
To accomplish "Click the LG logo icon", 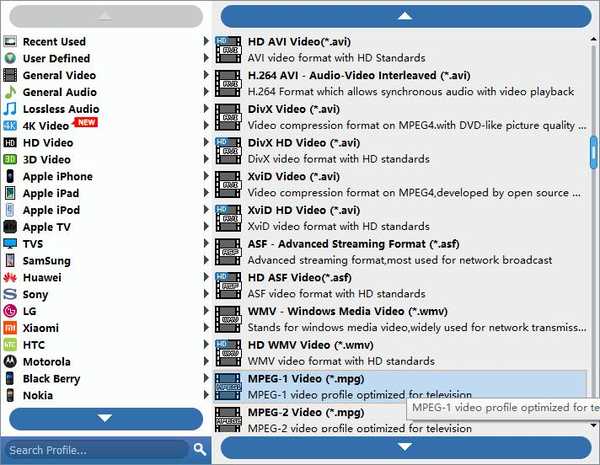I will click(10, 311).
